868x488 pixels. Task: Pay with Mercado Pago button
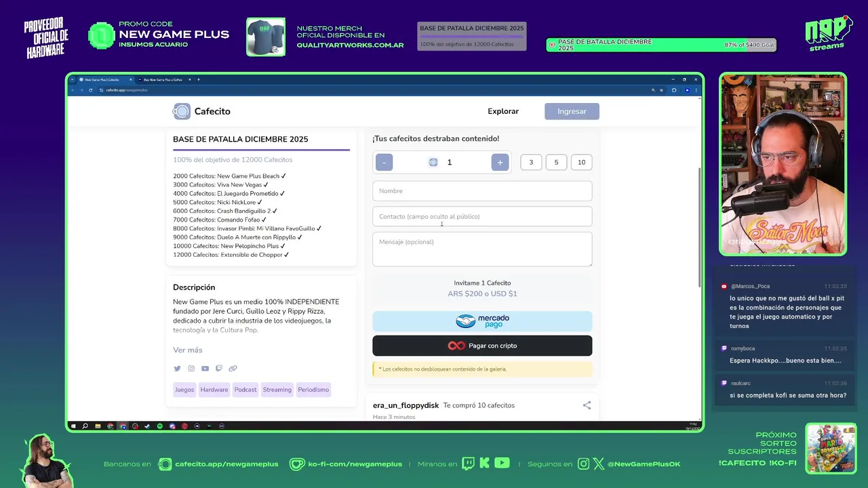[x=482, y=321]
